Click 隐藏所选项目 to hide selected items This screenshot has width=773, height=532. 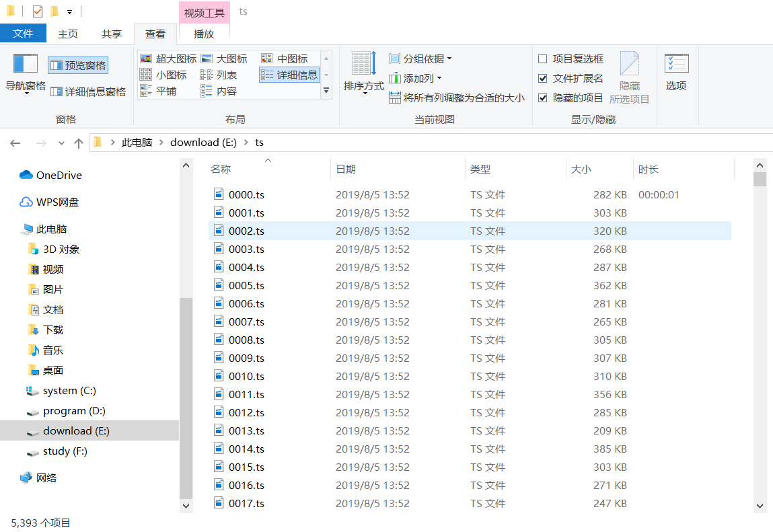pyautogui.click(x=629, y=77)
